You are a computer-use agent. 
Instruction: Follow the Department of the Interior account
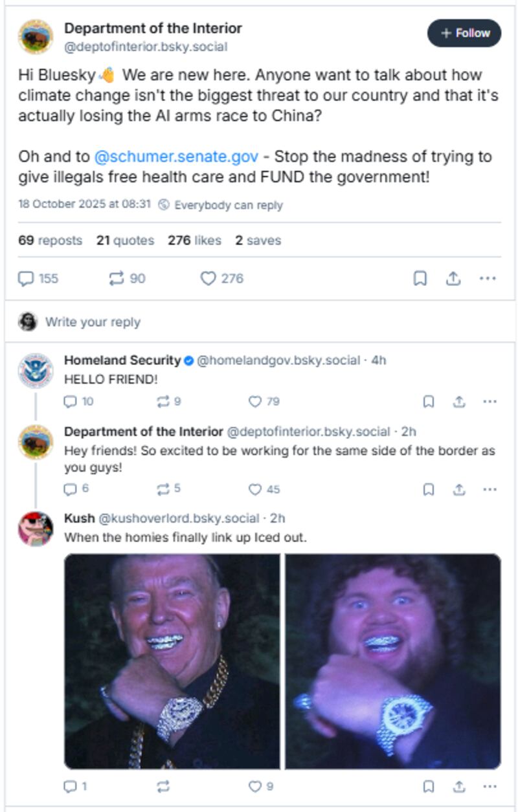coord(464,33)
